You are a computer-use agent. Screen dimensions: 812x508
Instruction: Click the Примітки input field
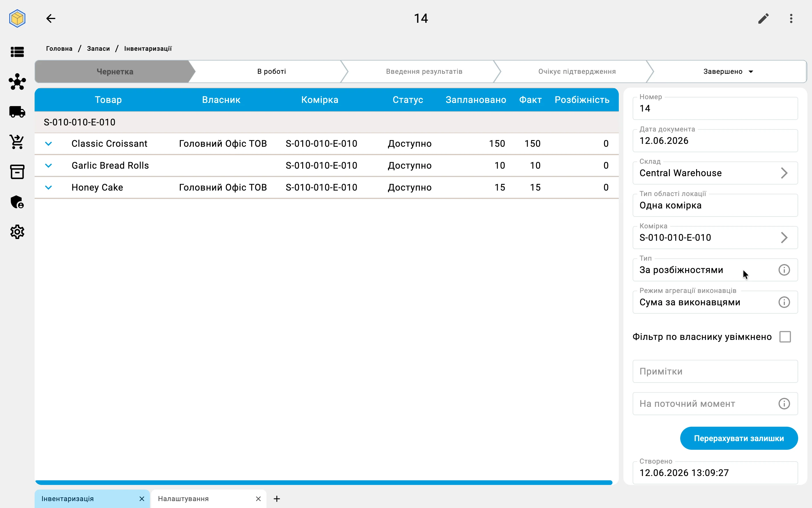tap(715, 371)
